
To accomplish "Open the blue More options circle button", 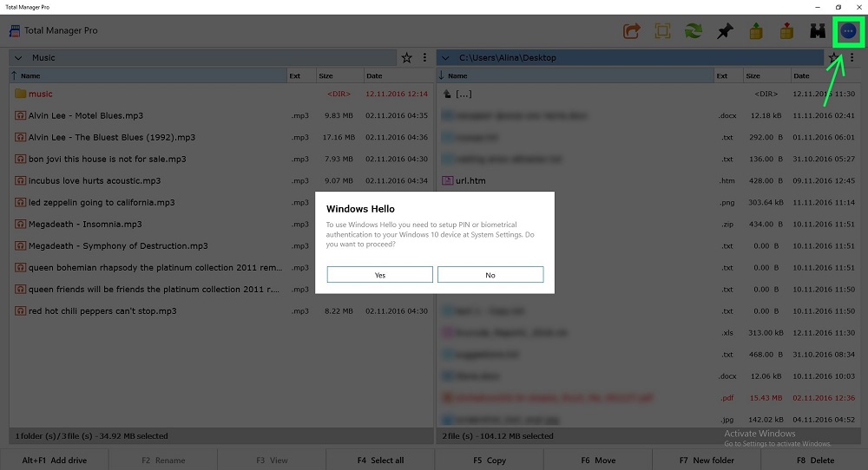I will pyautogui.click(x=848, y=31).
